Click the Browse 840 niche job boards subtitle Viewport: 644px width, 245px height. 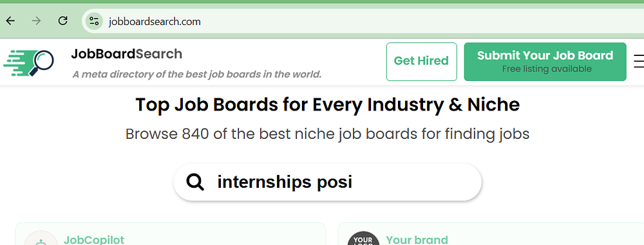327,134
